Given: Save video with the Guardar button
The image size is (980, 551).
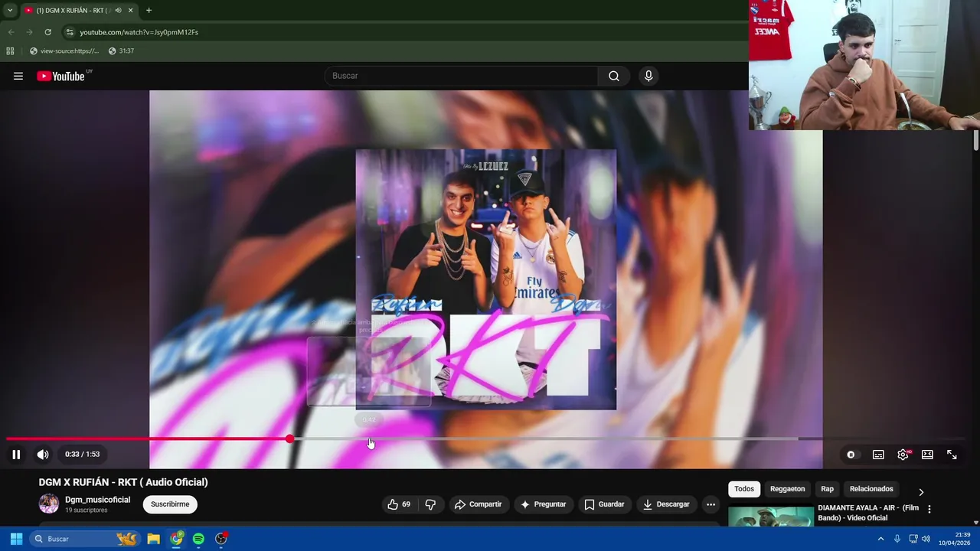Looking at the screenshot, I should 604,504.
